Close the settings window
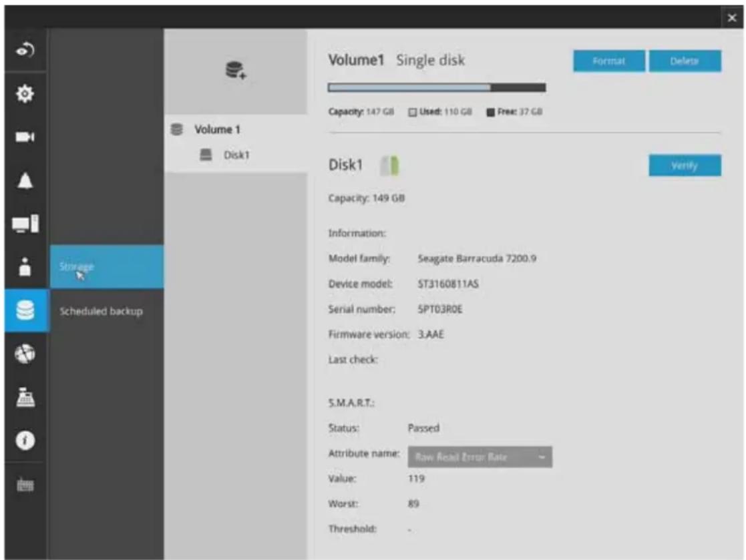This screenshot has width=746, height=560. click(x=732, y=18)
